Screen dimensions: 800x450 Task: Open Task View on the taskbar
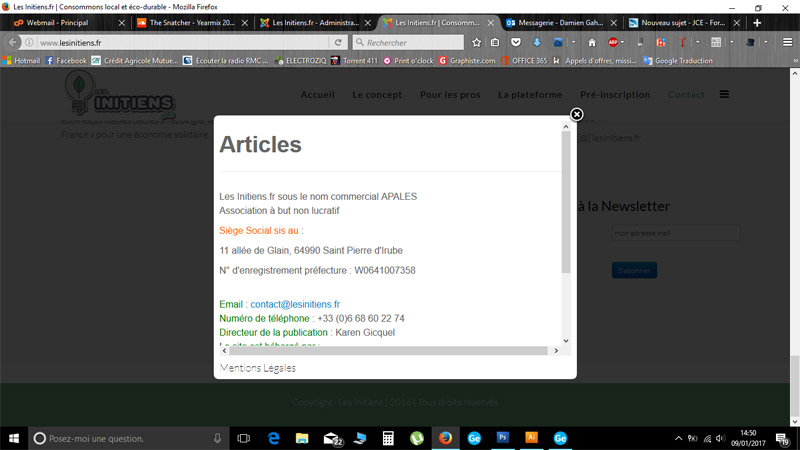coord(244,438)
